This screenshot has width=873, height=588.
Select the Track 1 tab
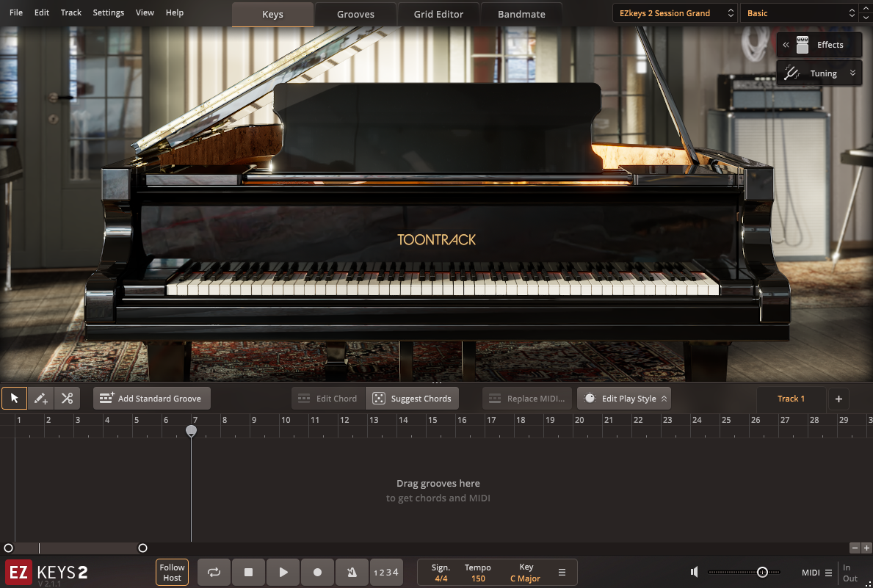791,398
